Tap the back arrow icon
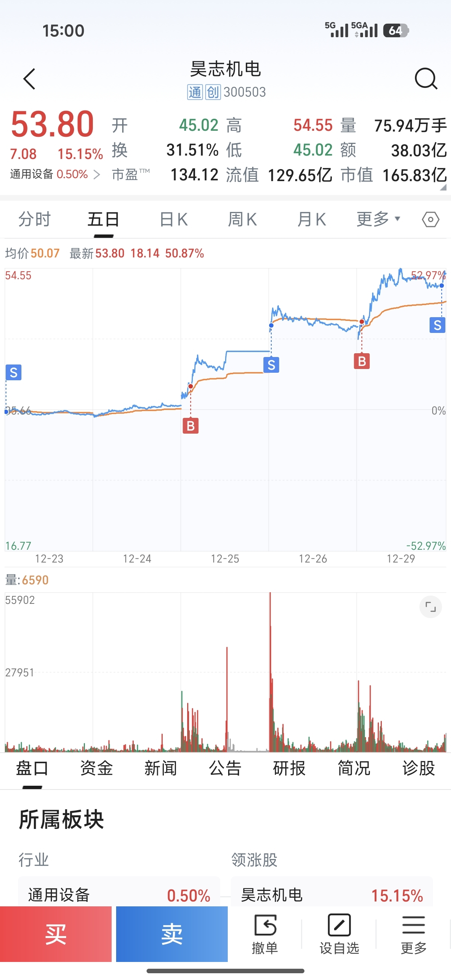The image size is (451, 980). 30,79
